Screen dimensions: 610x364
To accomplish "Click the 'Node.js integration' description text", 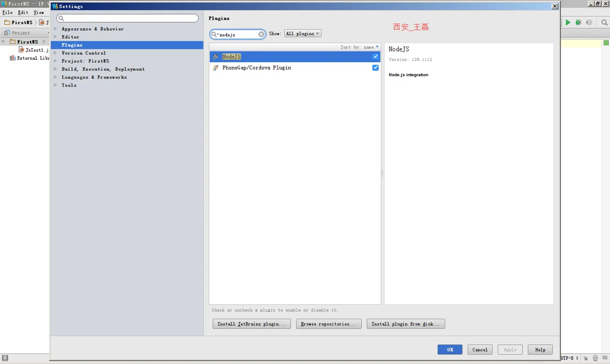I will point(408,75).
